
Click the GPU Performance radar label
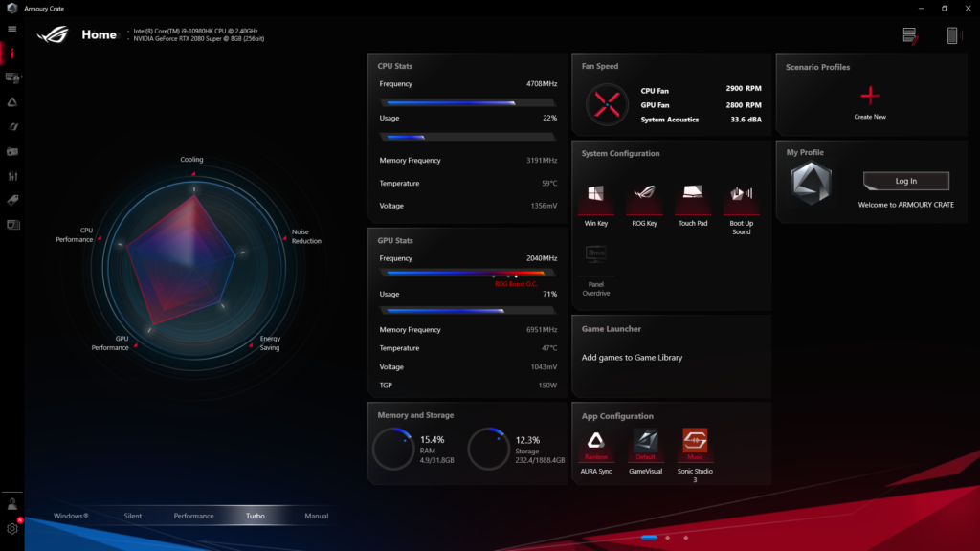point(110,343)
